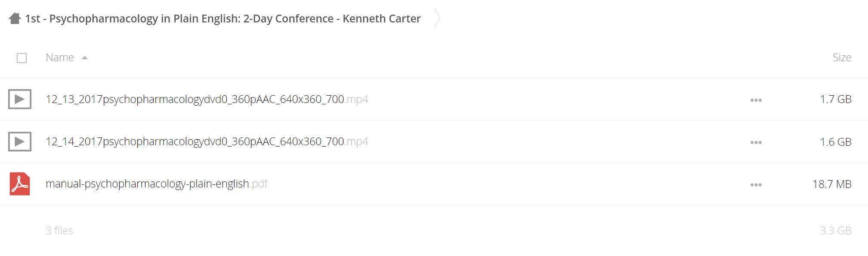The width and height of the screenshot is (868, 256).
Task: Sort the file list by Size
Action: point(842,57)
